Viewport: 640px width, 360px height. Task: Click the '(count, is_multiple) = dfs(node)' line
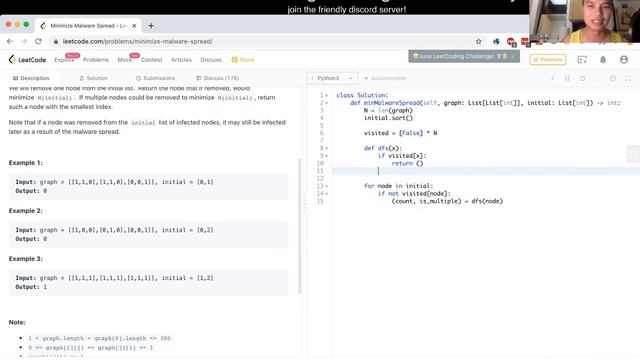pos(447,201)
